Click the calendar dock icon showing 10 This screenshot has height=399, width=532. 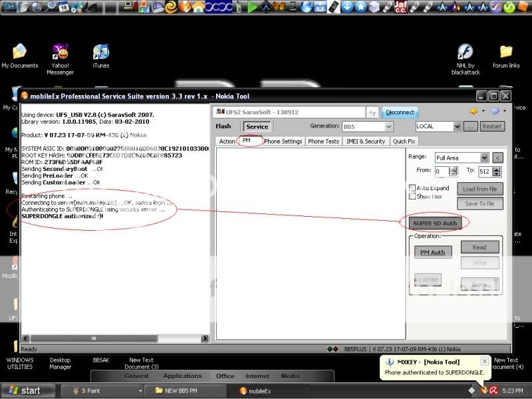[x=63, y=7]
